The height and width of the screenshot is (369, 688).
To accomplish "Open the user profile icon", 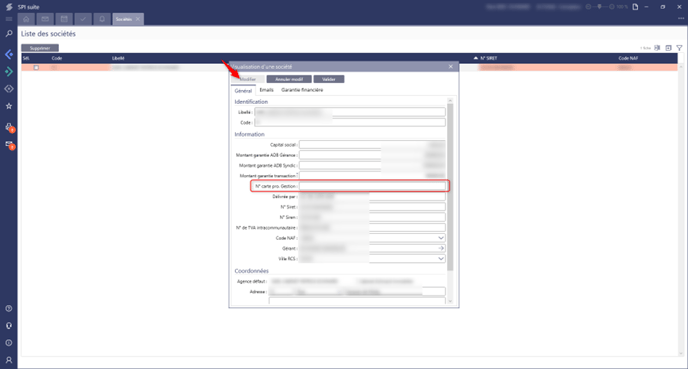I will click(x=9, y=360).
